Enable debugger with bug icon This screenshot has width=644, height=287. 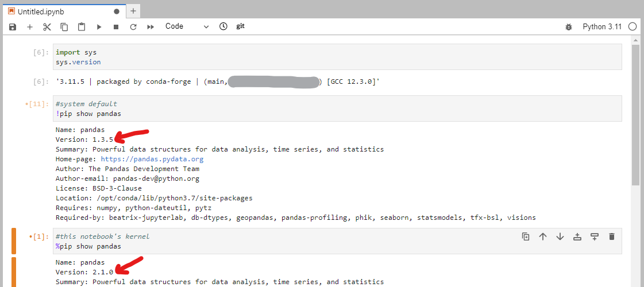tap(568, 26)
